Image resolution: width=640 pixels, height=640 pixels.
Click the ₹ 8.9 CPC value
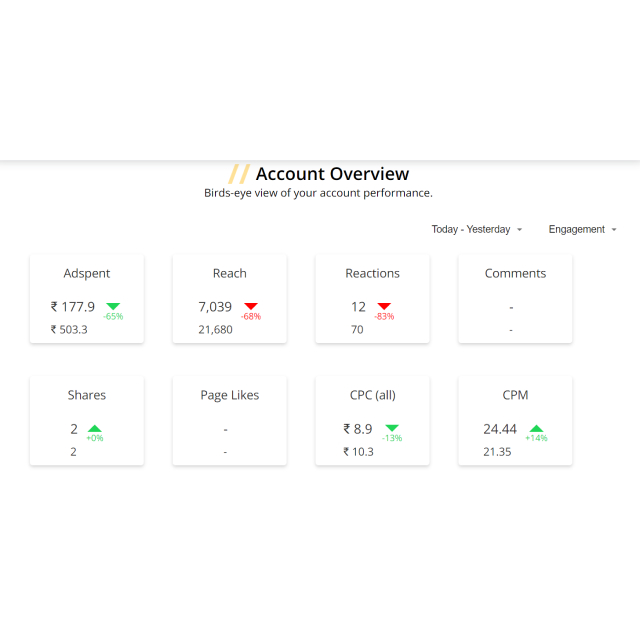click(x=358, y=429)
